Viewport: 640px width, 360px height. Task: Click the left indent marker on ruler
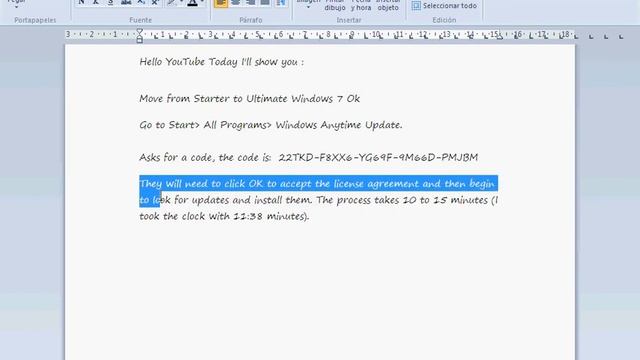click(x=140, y=40)
